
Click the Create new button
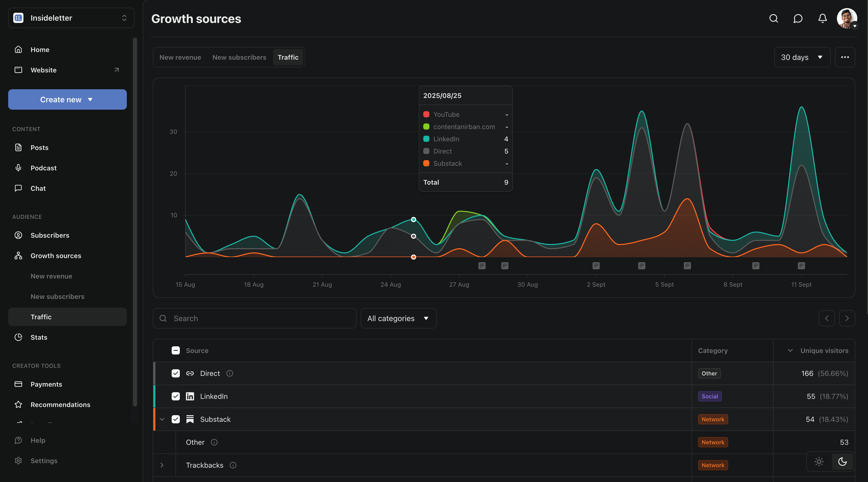click(67, 99)
